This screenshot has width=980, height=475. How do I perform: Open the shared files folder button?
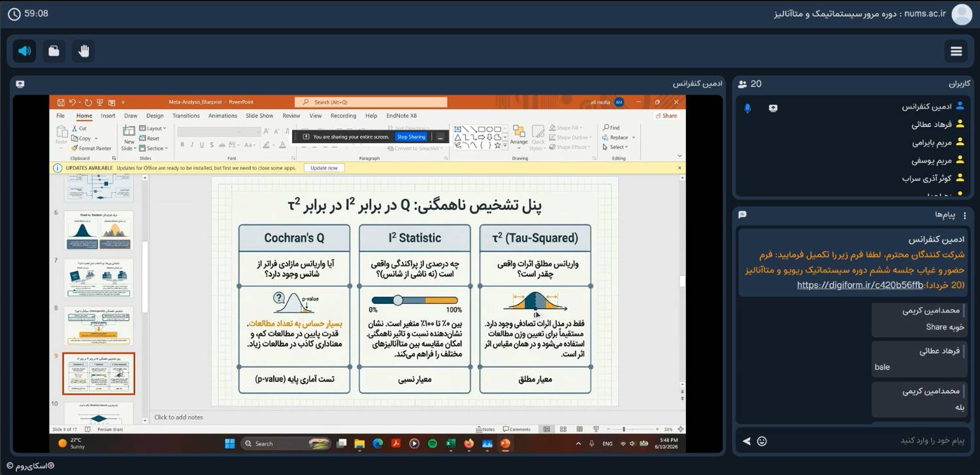pos(54,51)
